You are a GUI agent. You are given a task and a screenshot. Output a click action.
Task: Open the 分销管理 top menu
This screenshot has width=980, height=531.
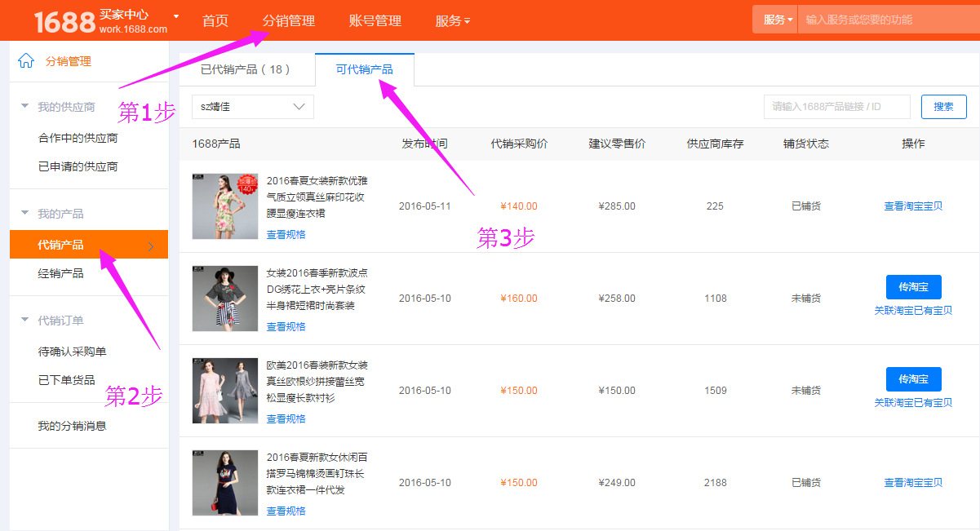click(x=289, y=21)
